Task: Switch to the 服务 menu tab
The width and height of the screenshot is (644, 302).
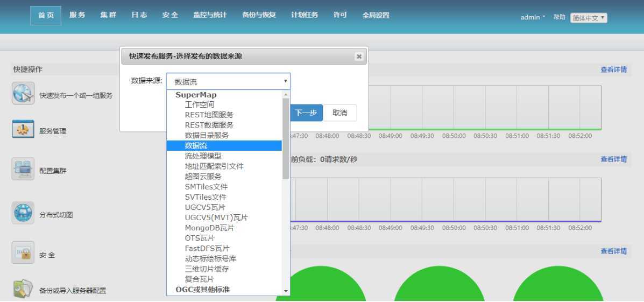Action: 77,15
